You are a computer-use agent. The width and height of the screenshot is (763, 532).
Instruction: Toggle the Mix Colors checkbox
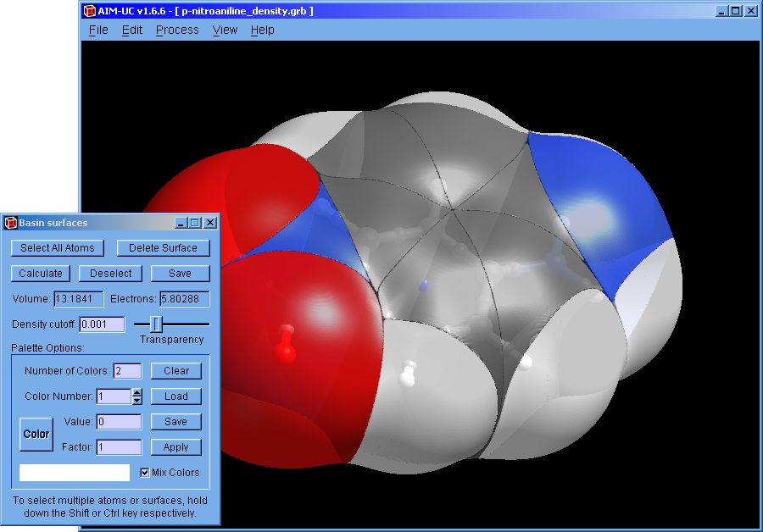[145, 473]
